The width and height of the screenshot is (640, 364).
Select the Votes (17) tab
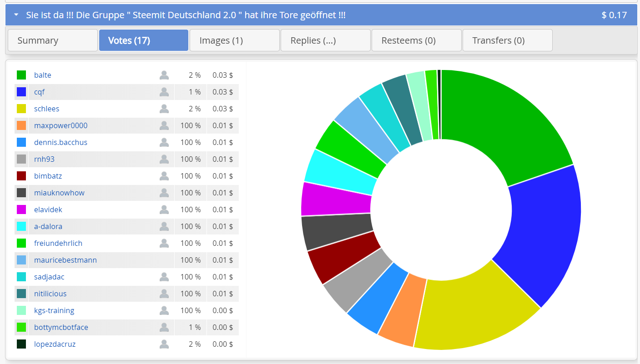click(x=144, y=40)
